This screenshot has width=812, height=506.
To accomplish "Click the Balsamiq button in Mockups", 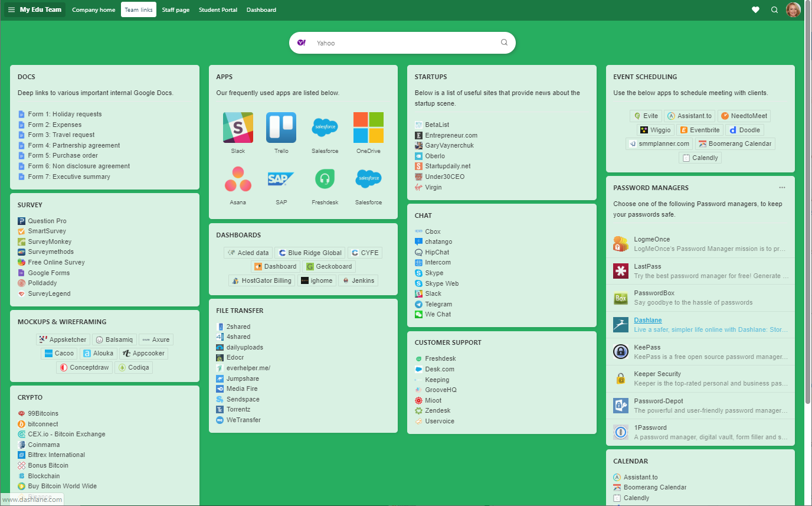I will click(114, 339).
